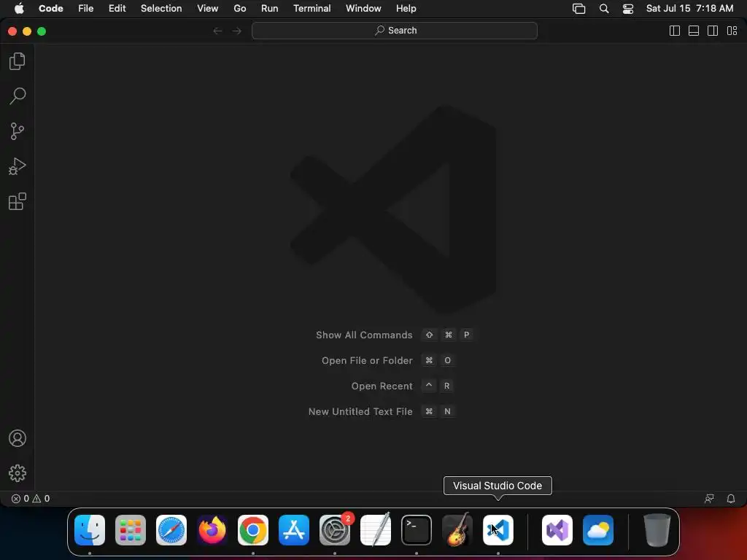Open Control Center in menu bar
747x560 pixels.
pyautogui.click(x=628, y=8)
